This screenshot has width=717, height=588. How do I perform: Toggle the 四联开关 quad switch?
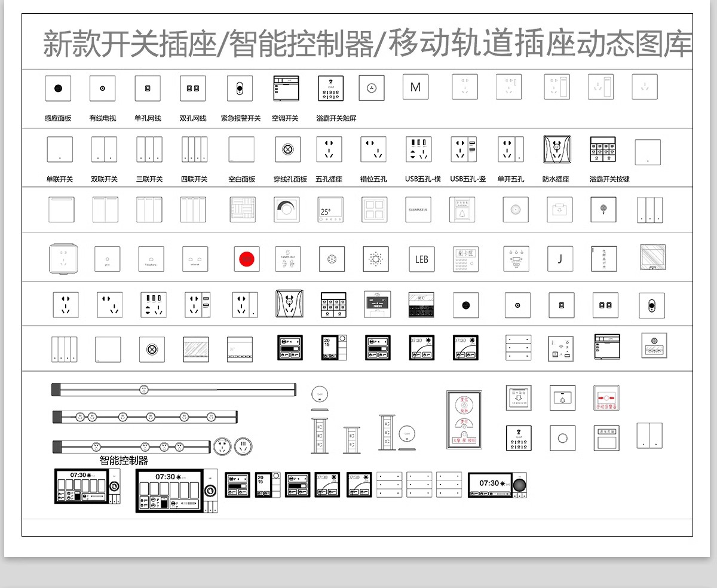(x=194, y=149)
